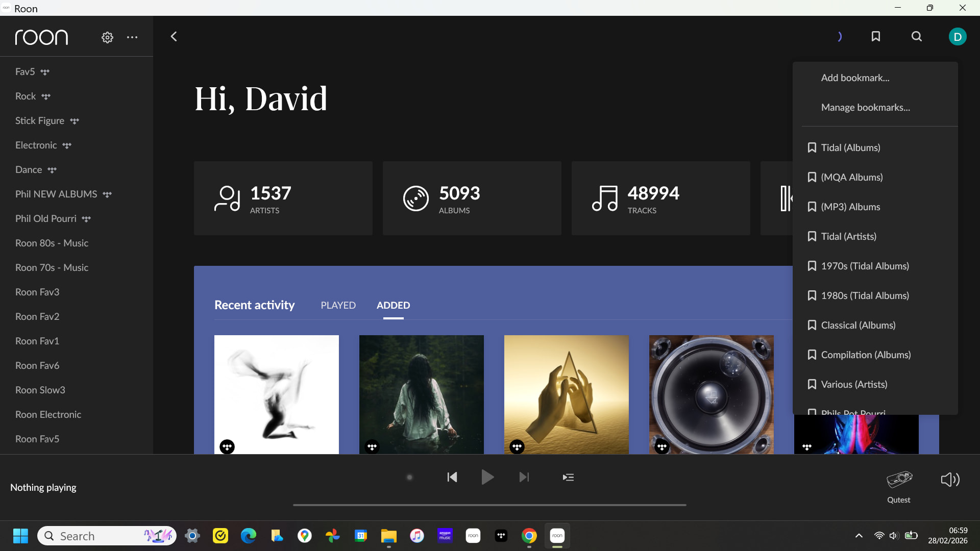Open the Tidal (Albums) bookmark
The image size is (980, 551).
850,148
